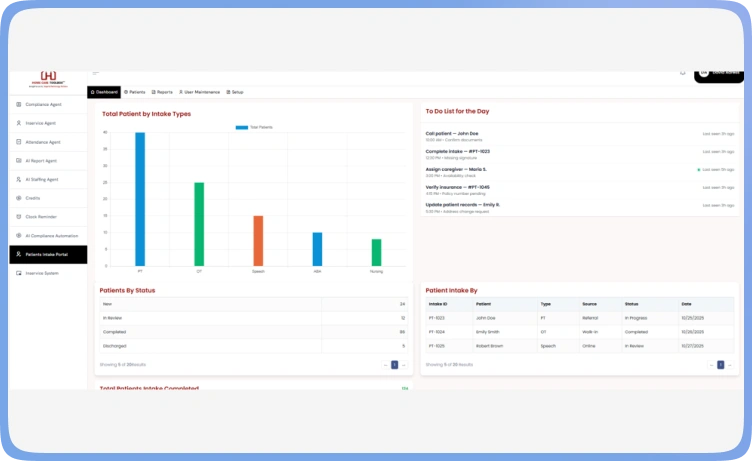
Task: Click the Dashboard tab home icon
Action: click(93, 92)
